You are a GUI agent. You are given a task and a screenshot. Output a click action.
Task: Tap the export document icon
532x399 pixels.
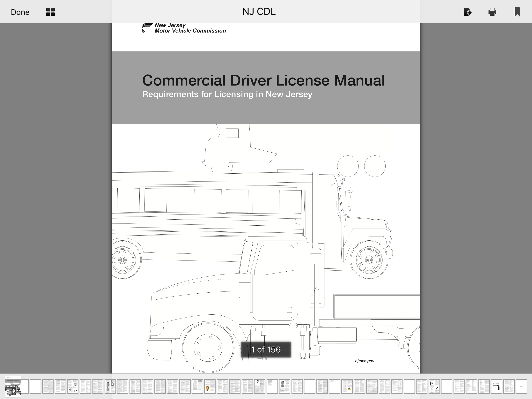468,12
